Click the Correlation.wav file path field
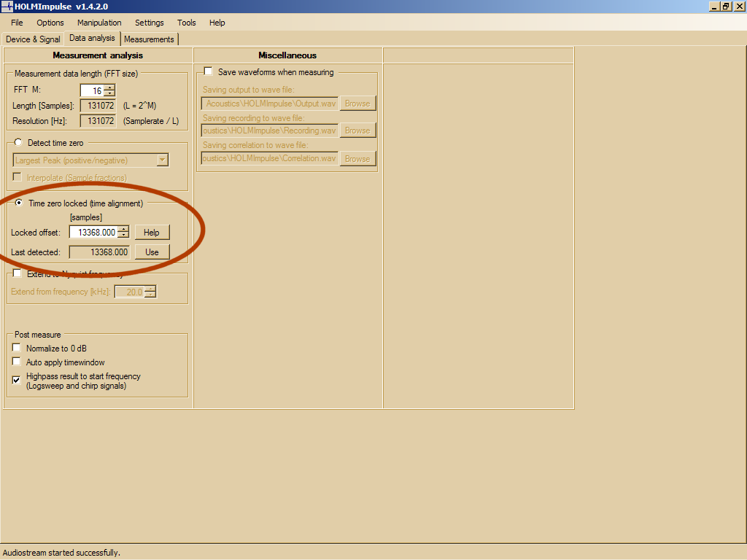Viewport: 747px width, 560px height. click(x=270, y=158)
